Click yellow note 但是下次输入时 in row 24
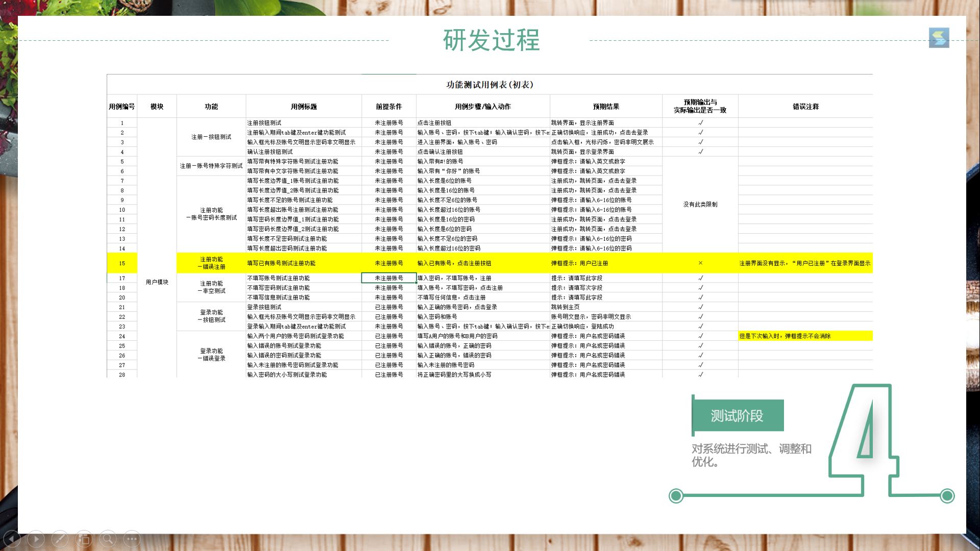980x551 pixels. 785,336
